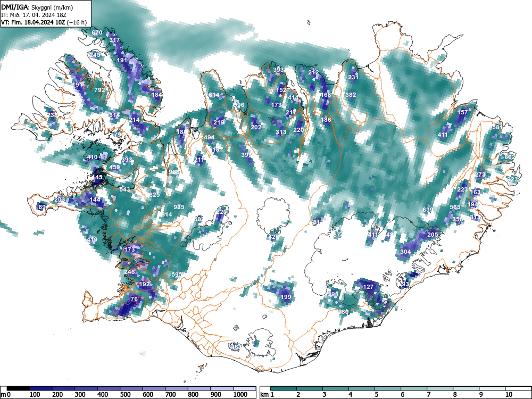Click the visibility value '639' on the map
532x399 pixels.
pos(428,210)
